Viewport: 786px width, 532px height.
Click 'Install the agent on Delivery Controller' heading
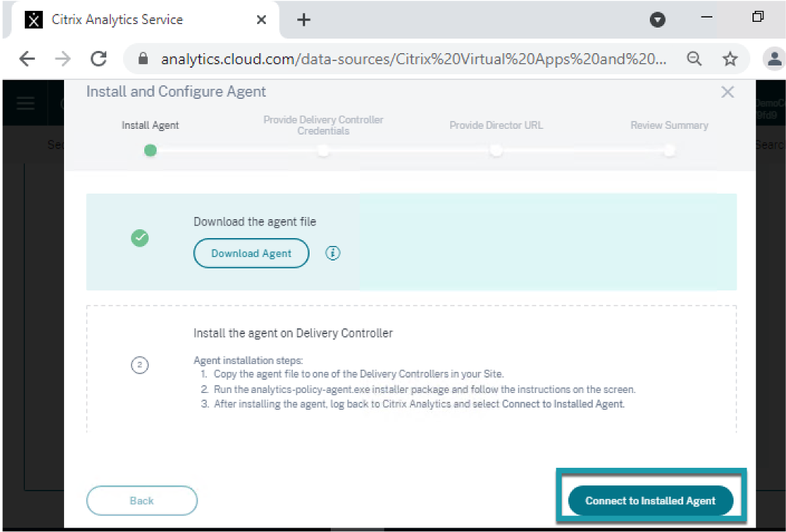[x=294, y=333]
